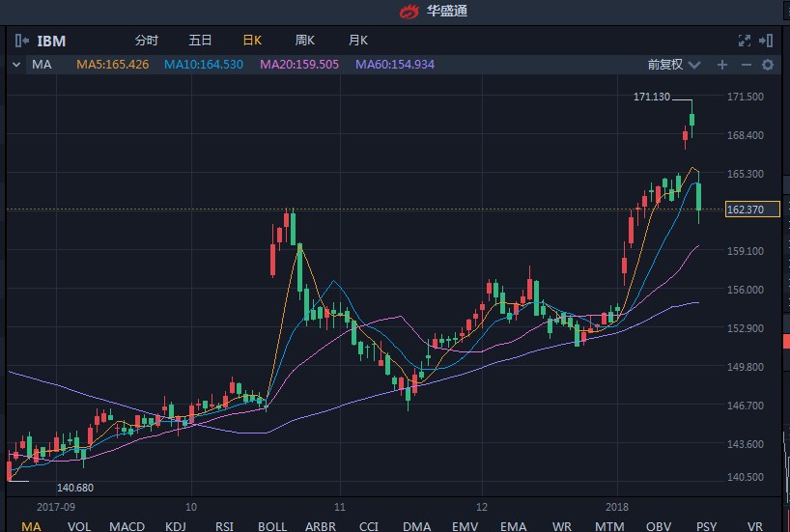The height and width of the screenshot is (532, 790).
Task: Switch to 周K weekly candlestick view
Action: click(305, 41)
